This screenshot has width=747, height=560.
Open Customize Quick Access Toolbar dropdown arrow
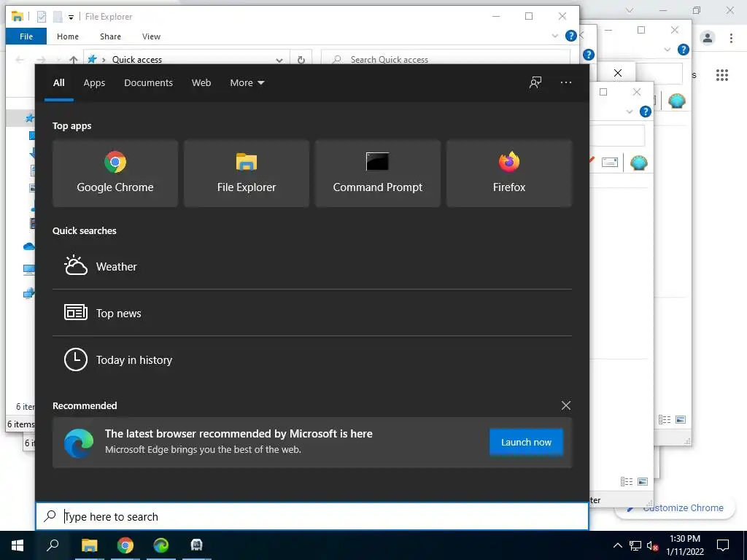click(x=71, y=17)
